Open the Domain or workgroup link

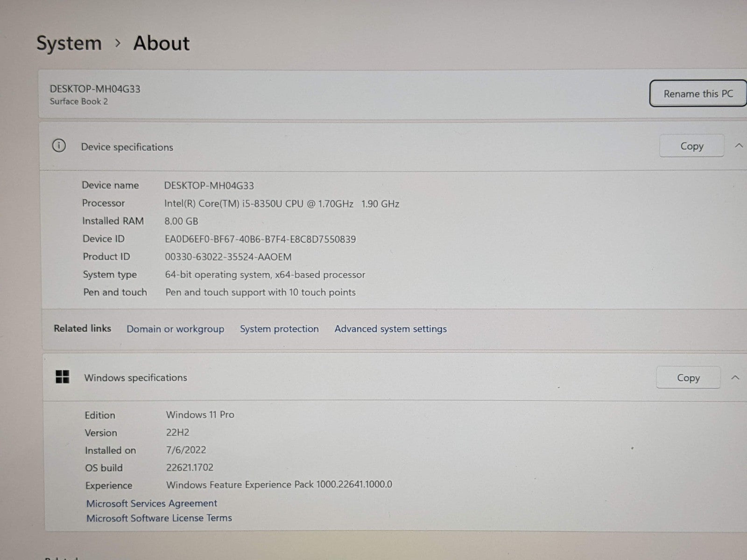pos(176,329)
